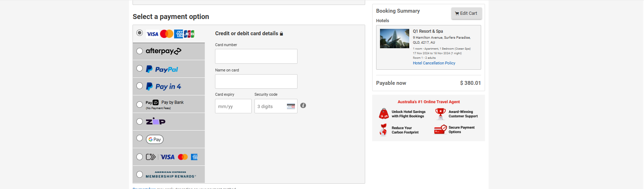Select the Afterpay radio button
The width and height of the screenshot is (644, 189).
(x=140, y=51)
